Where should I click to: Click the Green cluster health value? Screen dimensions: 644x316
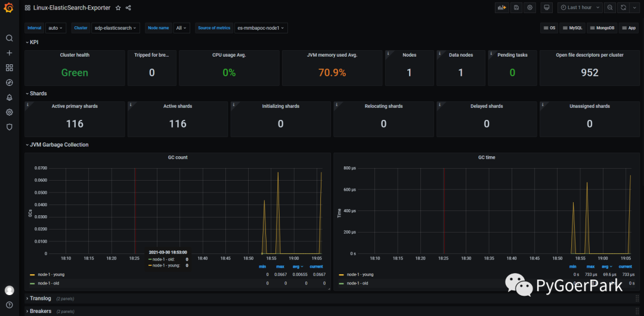coord(75,73)
